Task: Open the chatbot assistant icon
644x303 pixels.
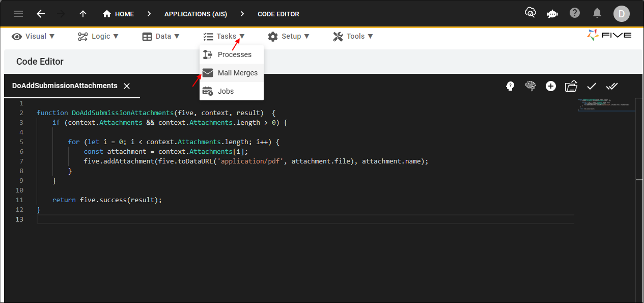Action: point(552,14)
